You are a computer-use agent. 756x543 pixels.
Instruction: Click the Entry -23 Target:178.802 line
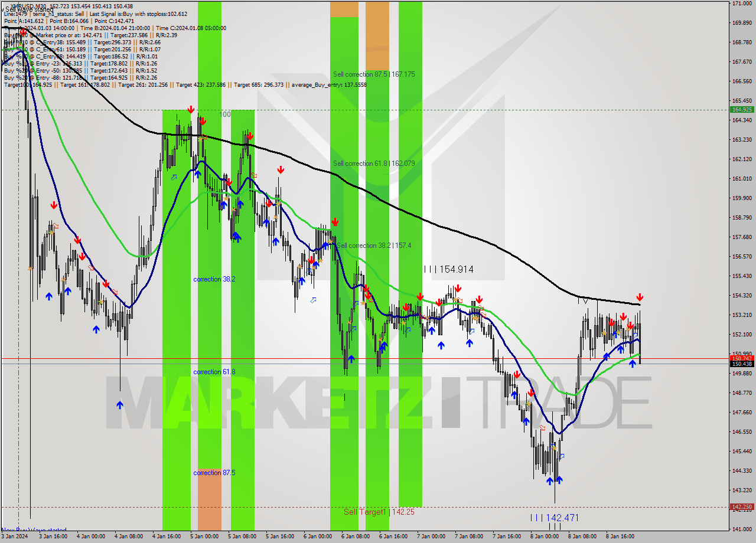click(80, 63)
